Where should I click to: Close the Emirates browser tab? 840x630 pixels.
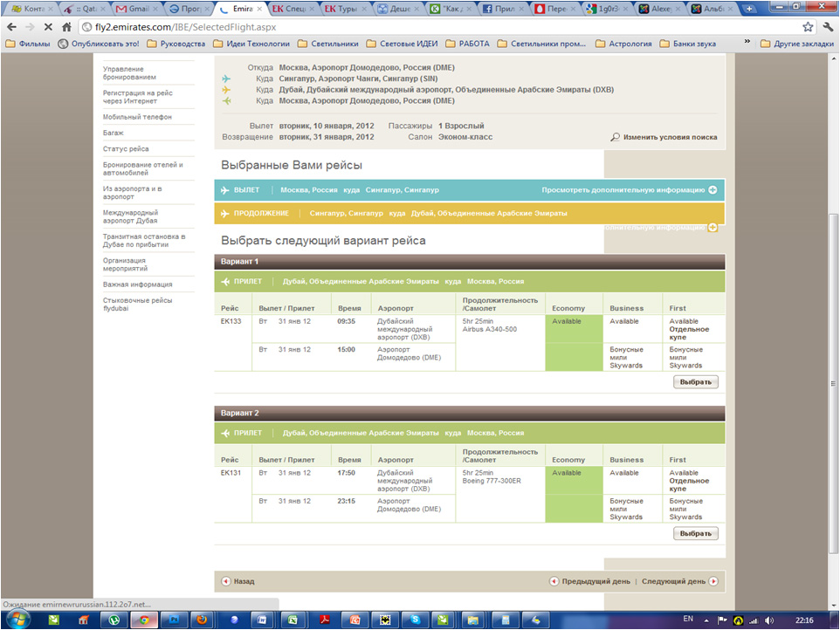pyautogui.click(x=260, y=9)
